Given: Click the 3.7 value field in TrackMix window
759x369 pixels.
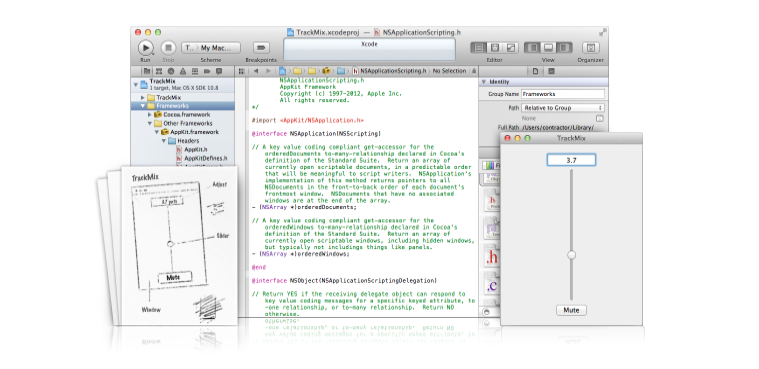Looking at the screenshot, I should tap(571, 160).
